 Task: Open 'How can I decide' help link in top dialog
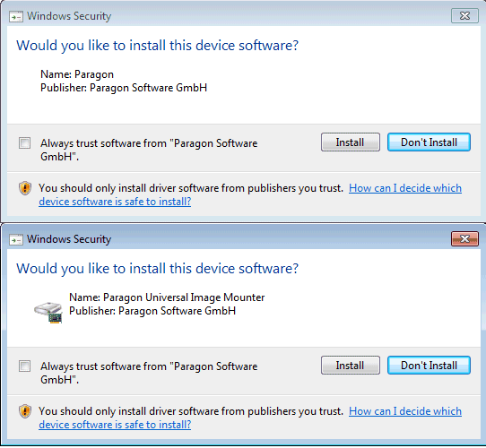tap(405, 188)
